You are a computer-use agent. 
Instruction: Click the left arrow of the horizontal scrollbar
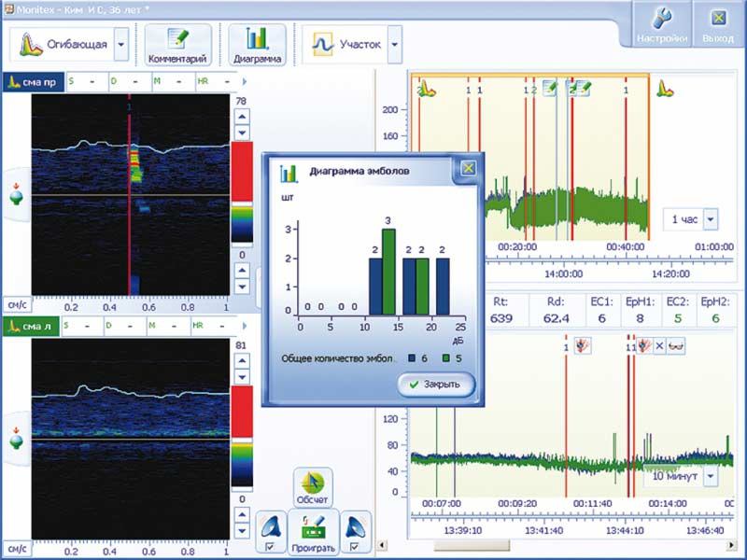[382, 545]
